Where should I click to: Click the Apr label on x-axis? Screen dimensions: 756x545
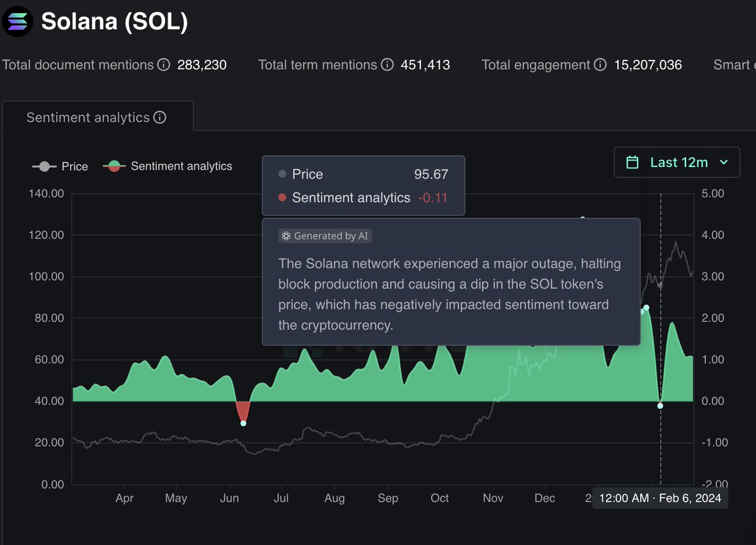tap(124, 498)
